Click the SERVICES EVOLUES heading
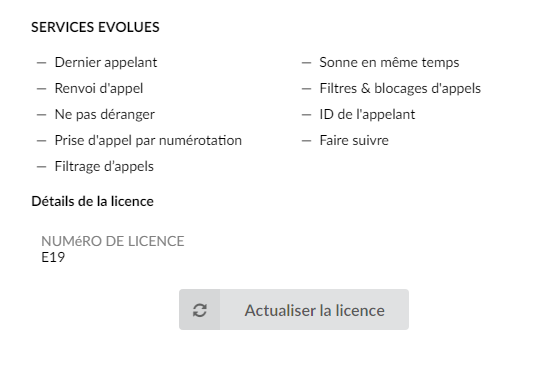Image resolution: width=550 pixels, height=369 pixels. pos(95,27)
